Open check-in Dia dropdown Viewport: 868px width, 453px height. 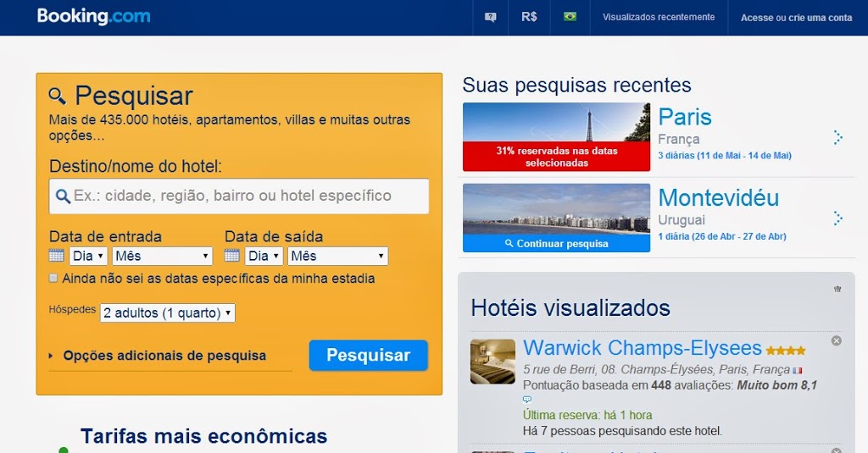pos(88,256)
